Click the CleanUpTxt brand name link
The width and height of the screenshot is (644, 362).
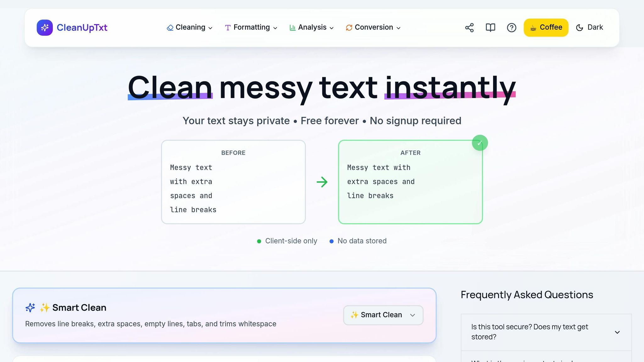(x=82, y=28)
